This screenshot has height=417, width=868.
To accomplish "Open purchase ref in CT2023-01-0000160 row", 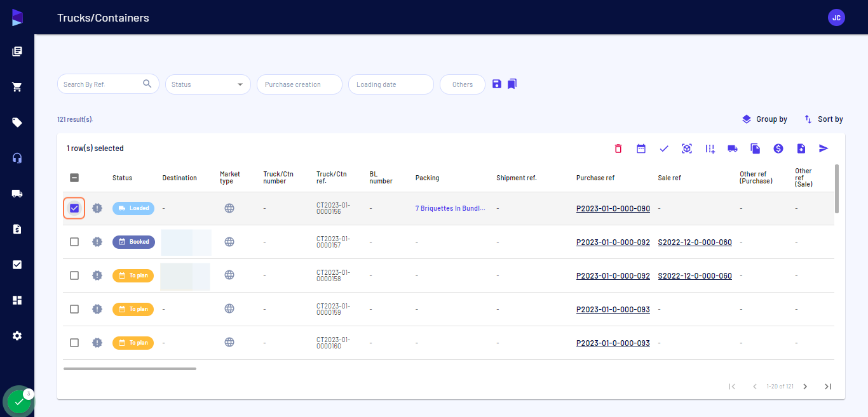I will (x=613, y=343).
